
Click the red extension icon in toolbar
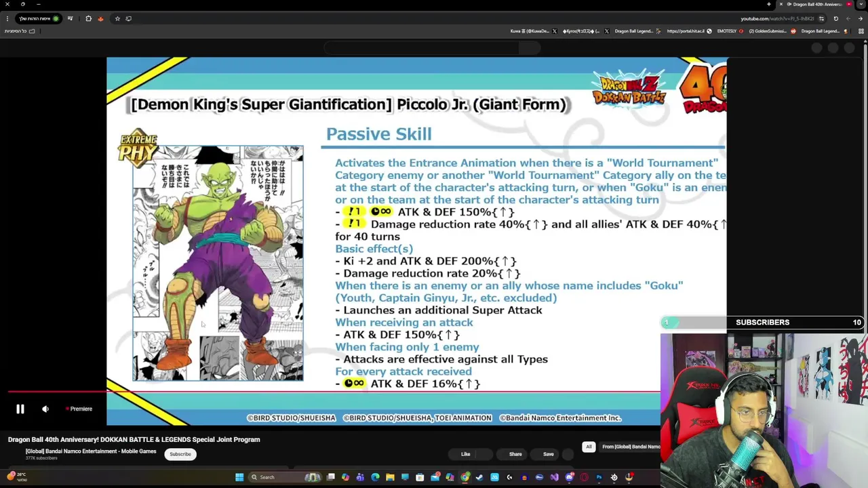tap(100, 18)
